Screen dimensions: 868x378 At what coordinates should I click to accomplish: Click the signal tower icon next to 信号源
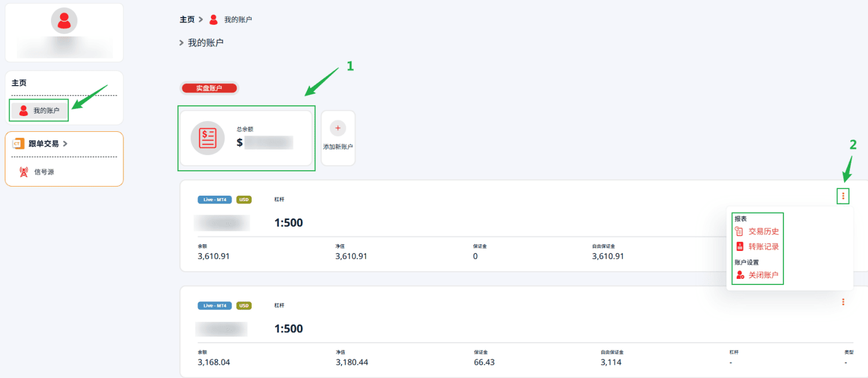point(24,172)
